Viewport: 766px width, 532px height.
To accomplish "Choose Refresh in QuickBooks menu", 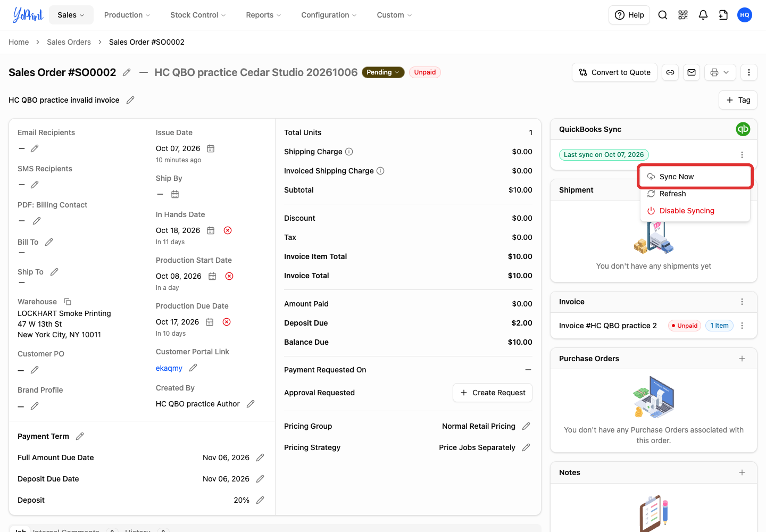I will (x=695, y=194).
